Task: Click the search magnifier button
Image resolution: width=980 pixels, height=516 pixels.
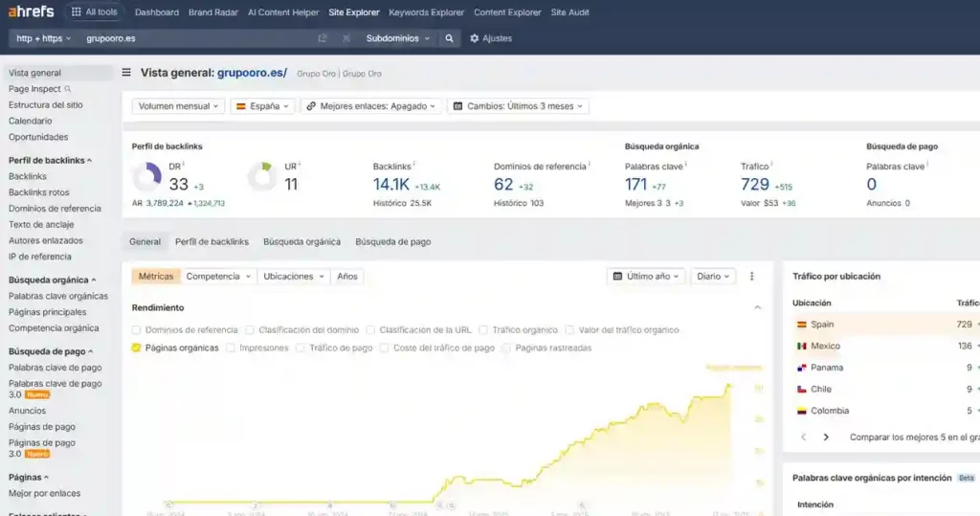Action: (x=449, y=38)
